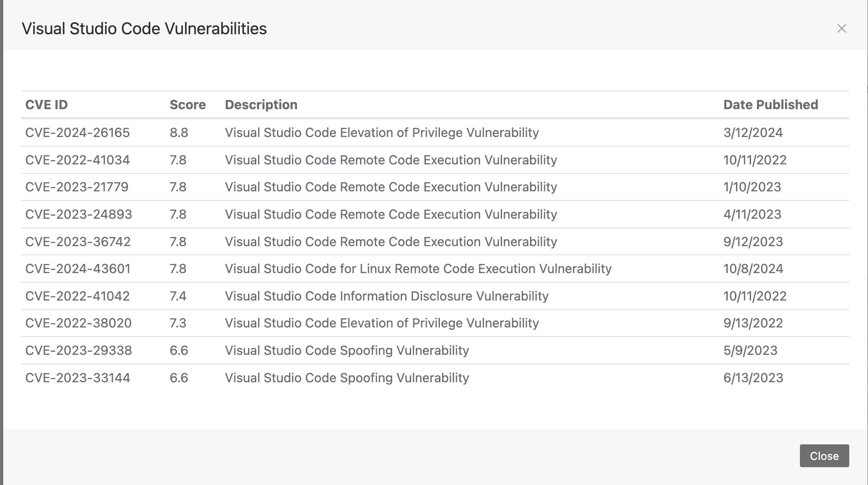
Task: Select CVE-2024-26165 in the table
Action: 78,132
